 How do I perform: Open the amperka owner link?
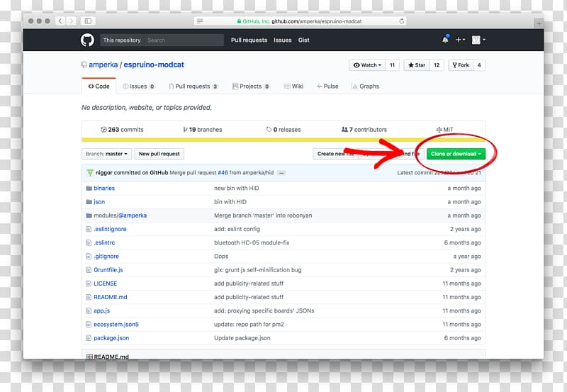click(103, 65)
